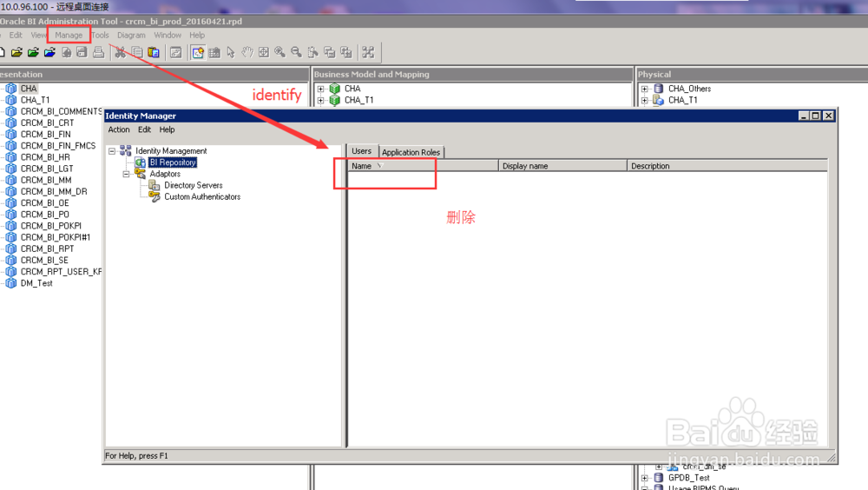The width and height of the screenshot is (868, 490).
Task: Select the arrow pointer tool
Action: coord(231,53)
